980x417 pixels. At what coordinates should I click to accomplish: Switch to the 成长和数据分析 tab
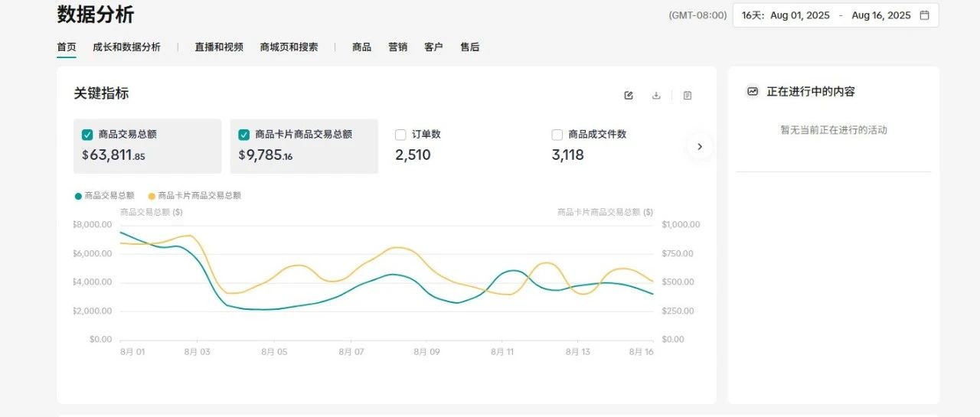(126, 47)
